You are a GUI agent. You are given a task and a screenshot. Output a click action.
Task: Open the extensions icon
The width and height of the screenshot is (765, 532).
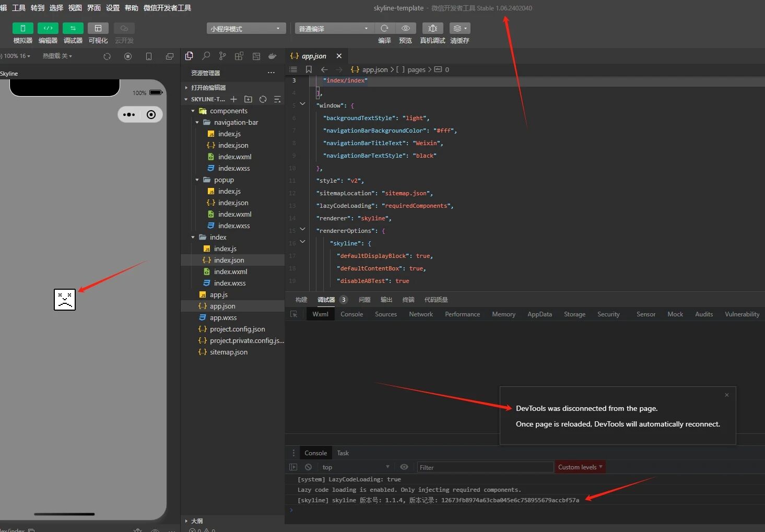pyautogui.click(x=239, y=56)
